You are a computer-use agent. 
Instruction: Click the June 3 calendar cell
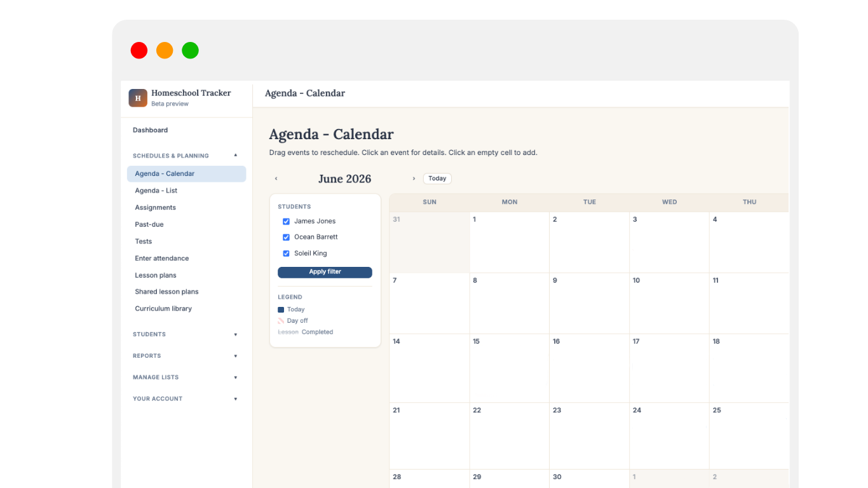click(670, 243)
